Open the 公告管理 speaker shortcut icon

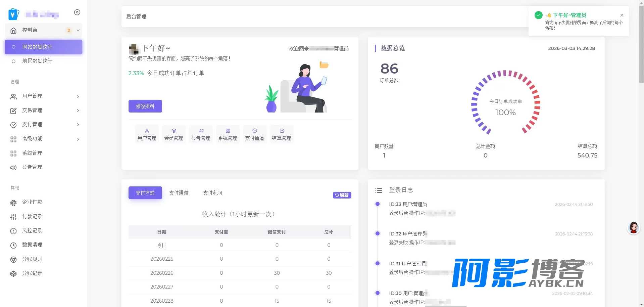(x=201, y=131)
